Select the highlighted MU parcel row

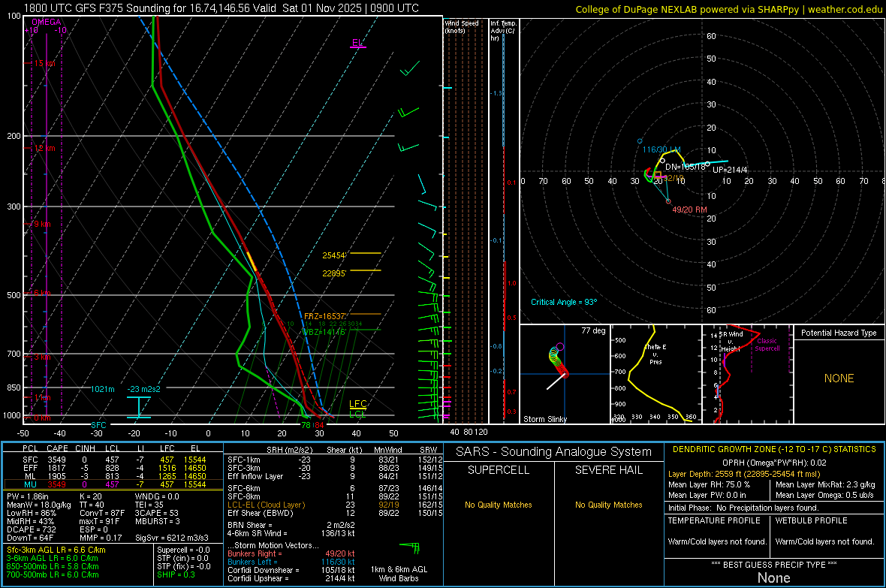tap(113, 484)
